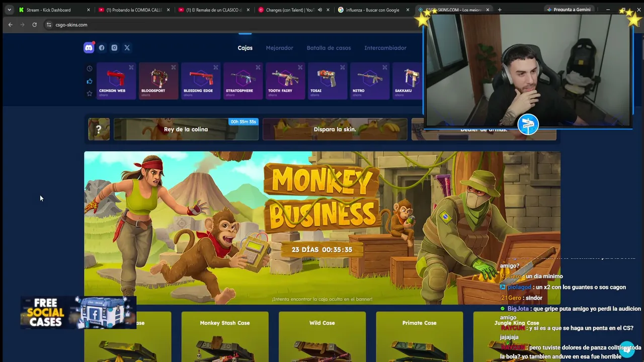Screen dimensions: 644x362
Task: Open the Rey de la colina event
Action: point(186,129)
